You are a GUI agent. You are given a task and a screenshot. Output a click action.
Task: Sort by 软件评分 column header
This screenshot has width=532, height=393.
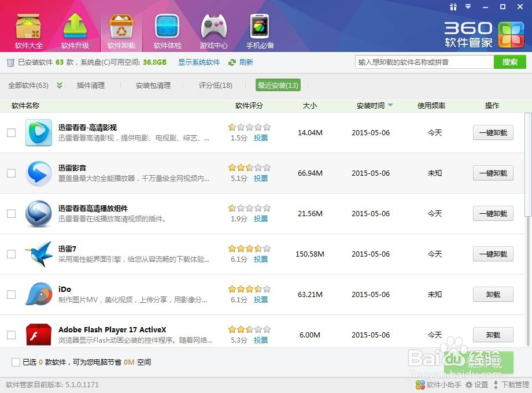249,105
